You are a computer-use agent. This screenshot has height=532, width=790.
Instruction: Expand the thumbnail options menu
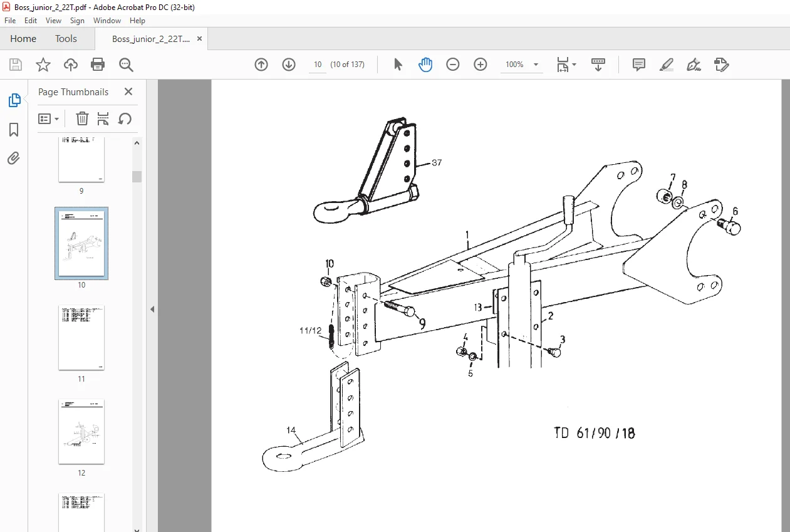pyautogui.click(x=48, y=118)
